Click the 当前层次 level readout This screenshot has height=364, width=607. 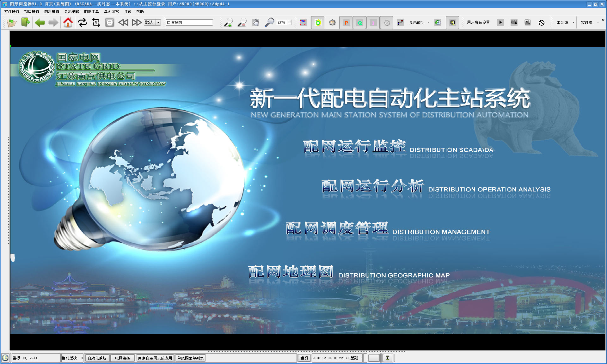click(72, 358)
